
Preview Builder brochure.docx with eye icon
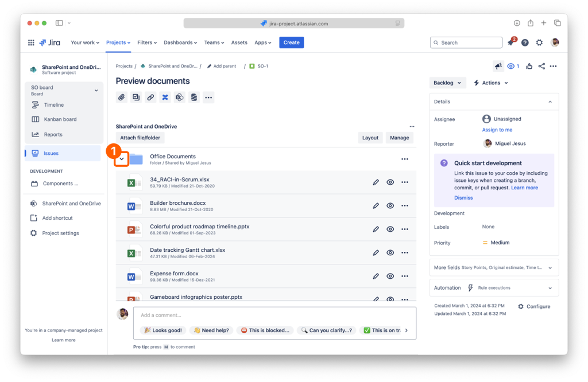[390, 205]
